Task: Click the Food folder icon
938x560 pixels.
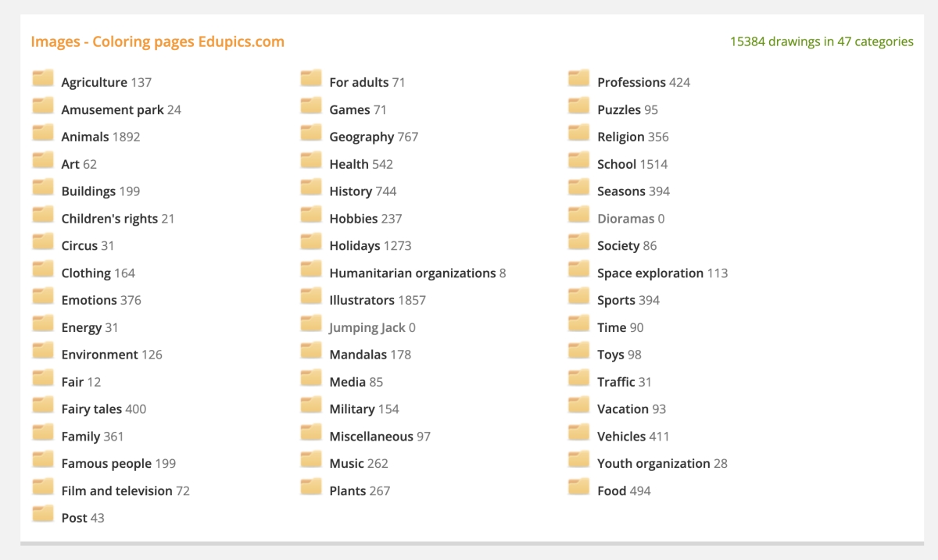Action: tap(579, 488)
